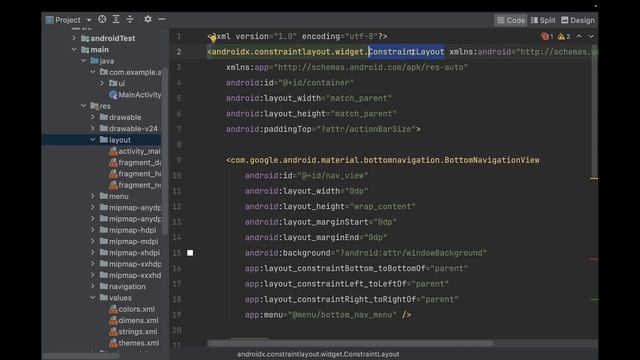Viewport: 640px width, 360px height.
Task: Select the activity_main layout file
Action: click(139, 151)
